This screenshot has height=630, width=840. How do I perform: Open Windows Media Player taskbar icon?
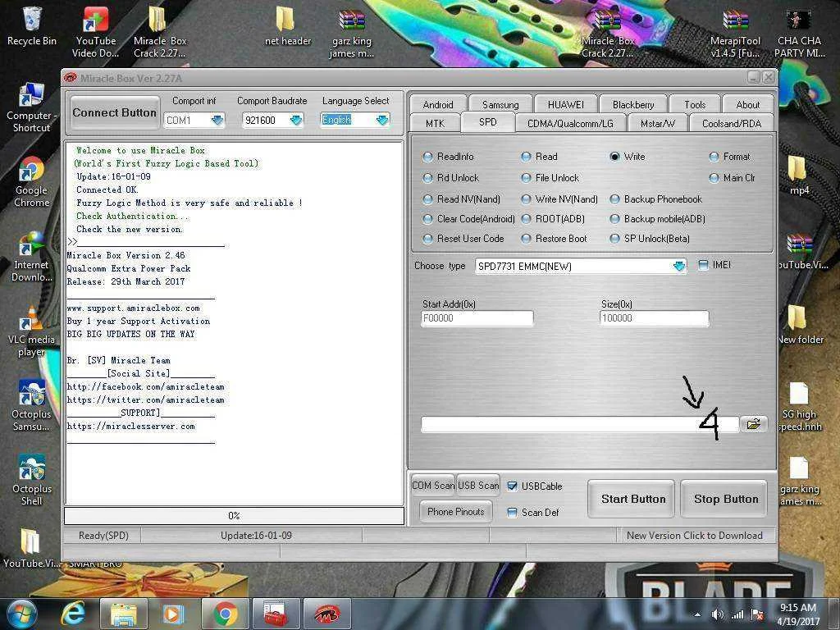[x=173, y=614]
